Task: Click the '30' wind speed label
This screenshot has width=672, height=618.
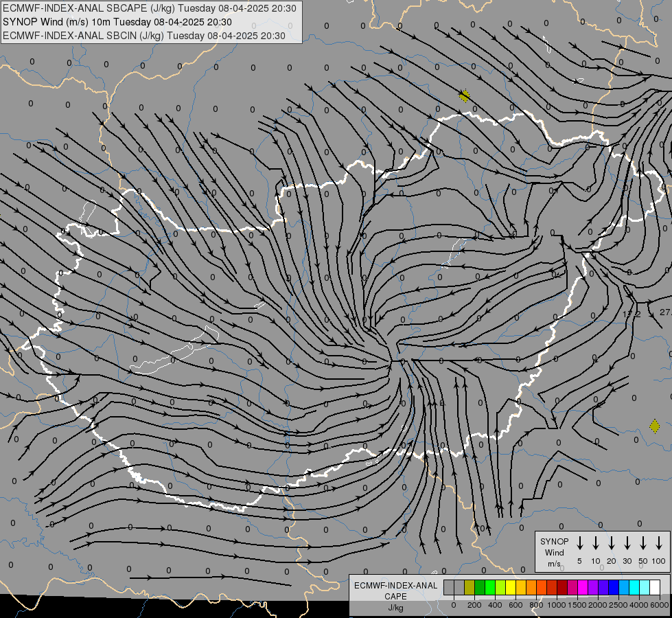Action: [627, 561]
